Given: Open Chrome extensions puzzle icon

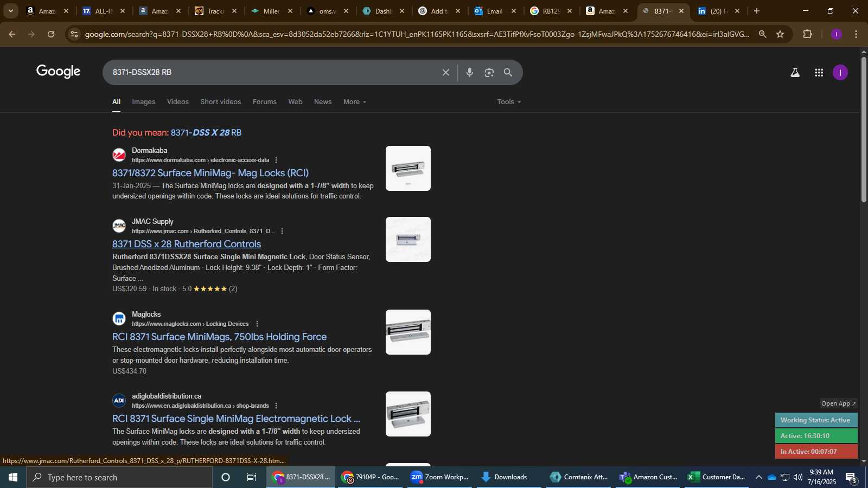Looking at the screenshot, I should pyautogui.click(x=808, y=34).
